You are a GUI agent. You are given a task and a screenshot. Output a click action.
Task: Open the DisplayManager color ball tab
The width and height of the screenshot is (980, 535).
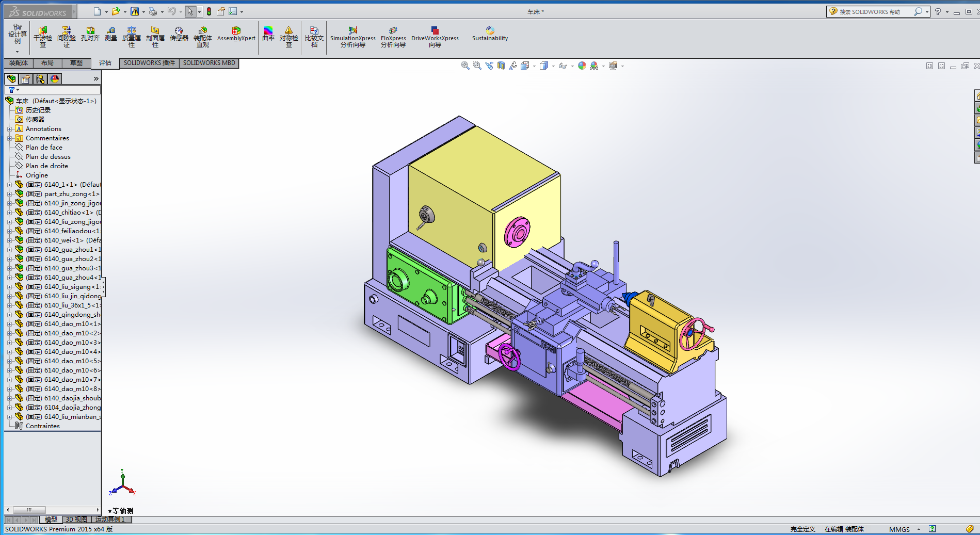[55, 79]
